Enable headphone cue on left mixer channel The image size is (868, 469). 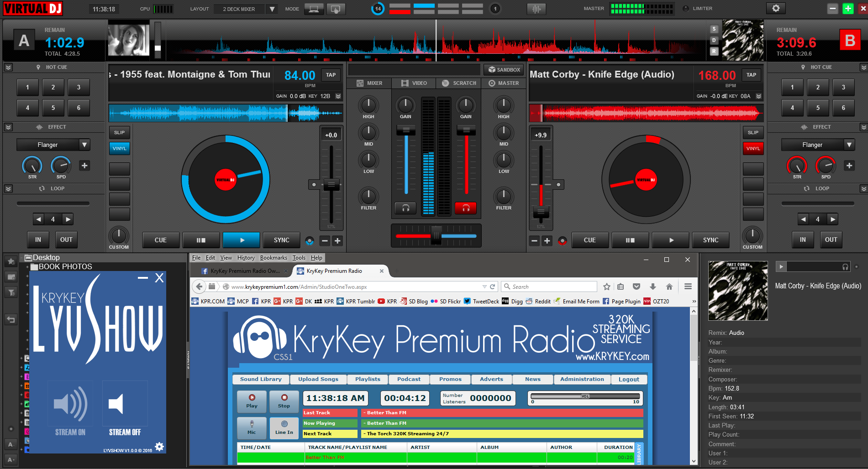click(x=405, y=208)
